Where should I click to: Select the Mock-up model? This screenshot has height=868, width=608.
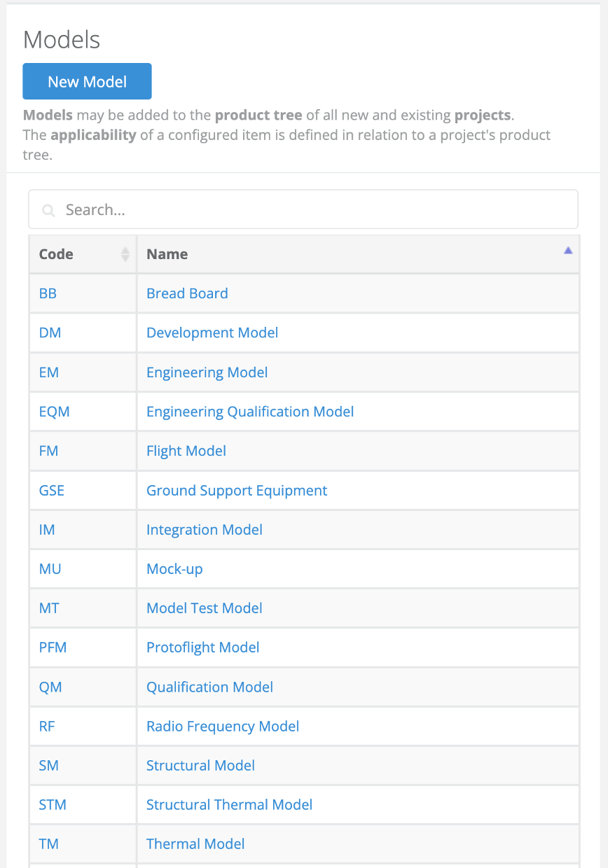click(174, 569)
